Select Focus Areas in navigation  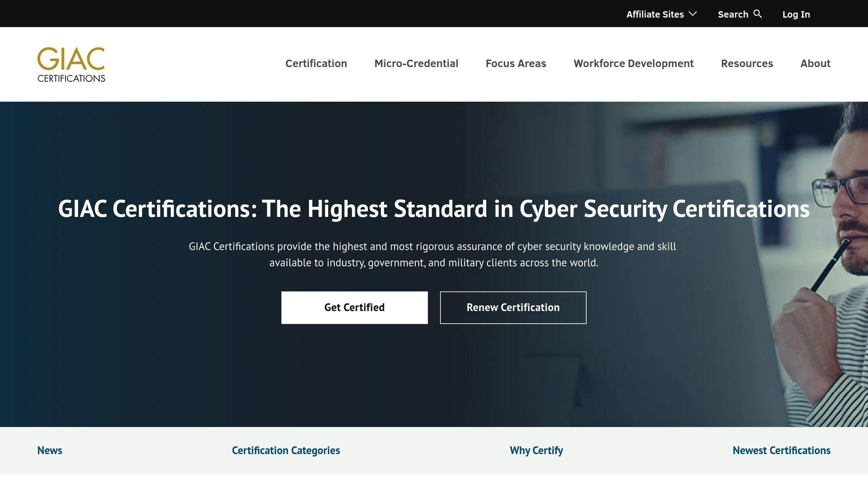[516, 64]
